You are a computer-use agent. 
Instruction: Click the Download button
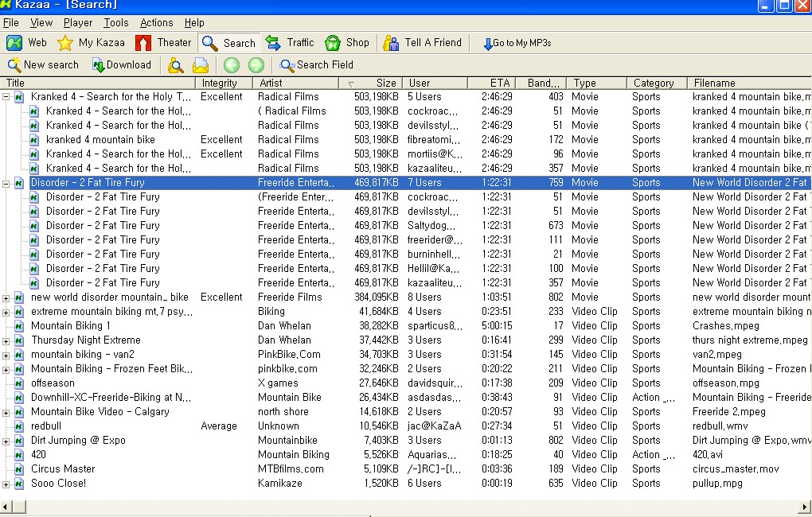121,65
